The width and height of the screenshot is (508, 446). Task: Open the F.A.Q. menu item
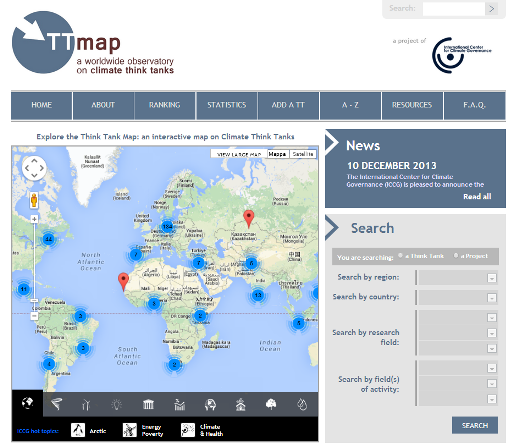pyautogui.click(x=475, y=105)
